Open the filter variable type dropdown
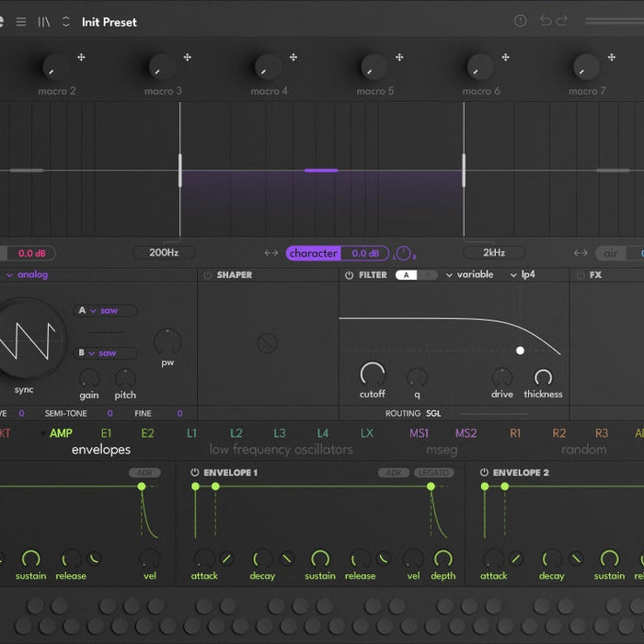 (x=470, y=274)
